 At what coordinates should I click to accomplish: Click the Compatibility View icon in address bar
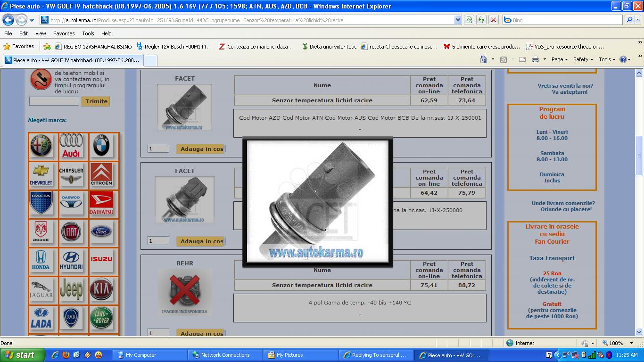tap(469, 20)
